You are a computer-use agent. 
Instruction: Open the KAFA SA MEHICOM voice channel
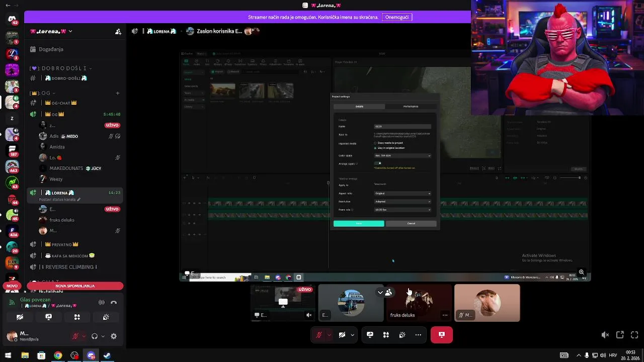click(75, 256)
